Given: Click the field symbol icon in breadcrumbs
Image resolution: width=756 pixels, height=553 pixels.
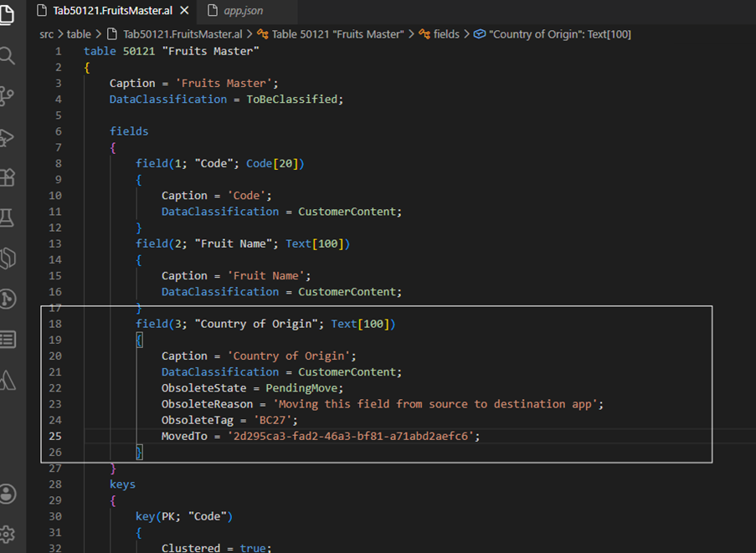Looking at the screenshot, I should (479, 34).
